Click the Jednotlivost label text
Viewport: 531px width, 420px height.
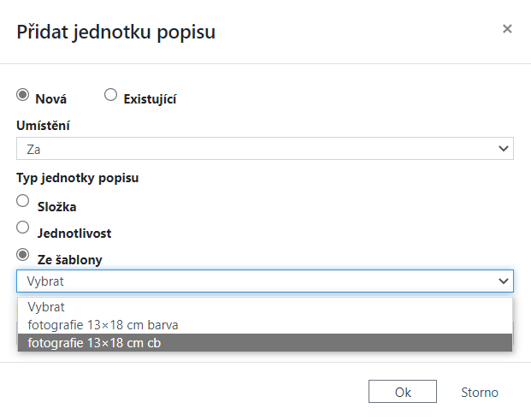74,233
